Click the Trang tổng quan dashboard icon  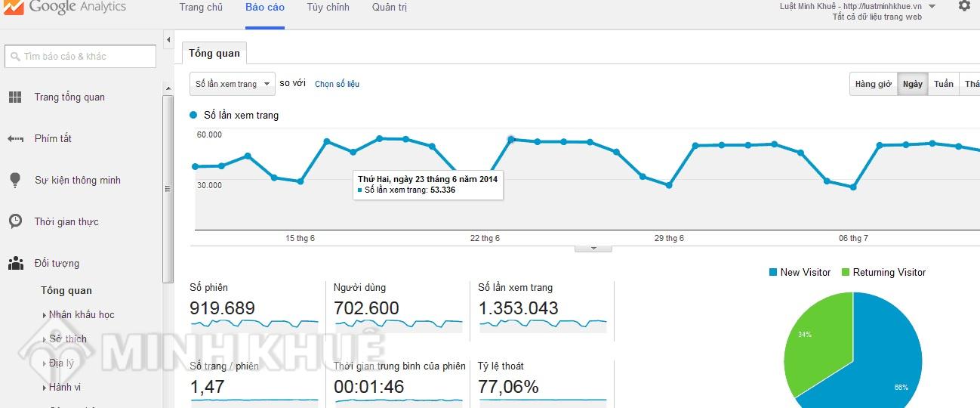pos(15,97)
